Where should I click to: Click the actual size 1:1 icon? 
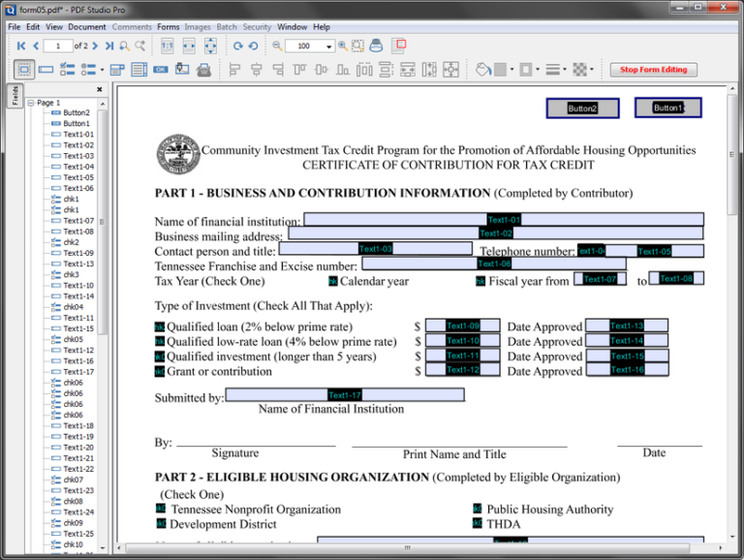[x=167, y=46]
